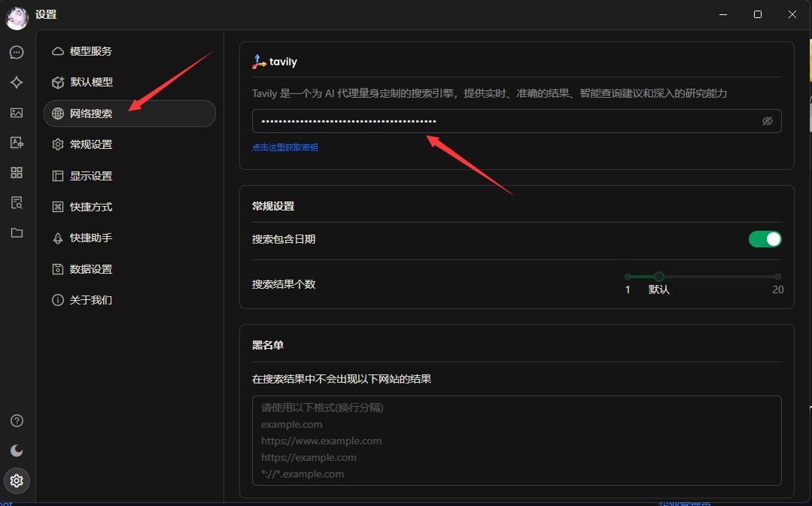Viewport: 812px width, 506px height.
Task: Maximize the settings window
Action: 758,14
